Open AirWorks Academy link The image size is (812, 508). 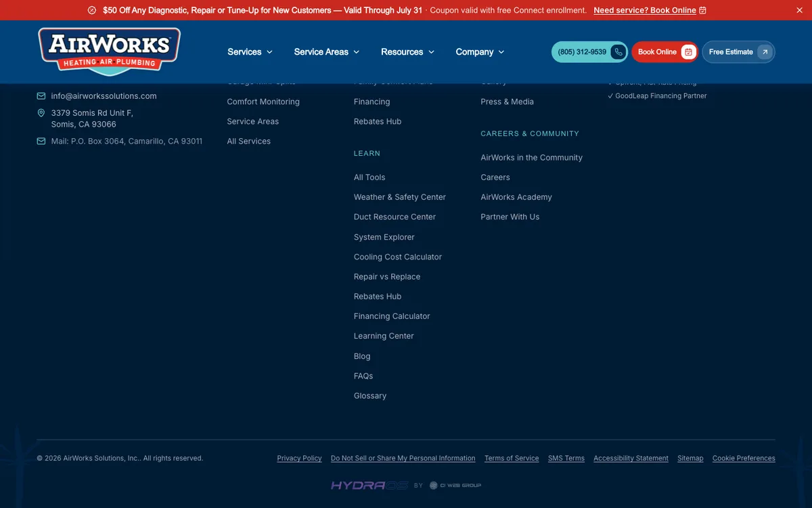(x=516, y=197)
